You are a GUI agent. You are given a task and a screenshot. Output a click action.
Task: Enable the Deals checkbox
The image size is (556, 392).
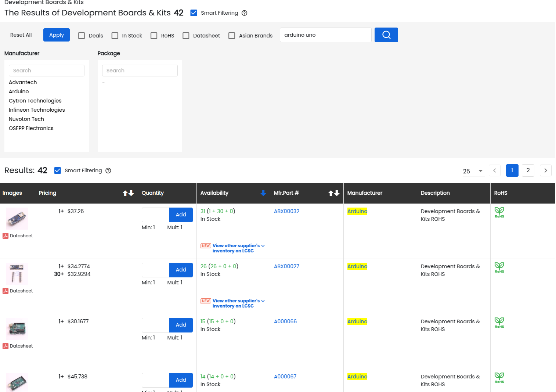(x=82, y=36)
